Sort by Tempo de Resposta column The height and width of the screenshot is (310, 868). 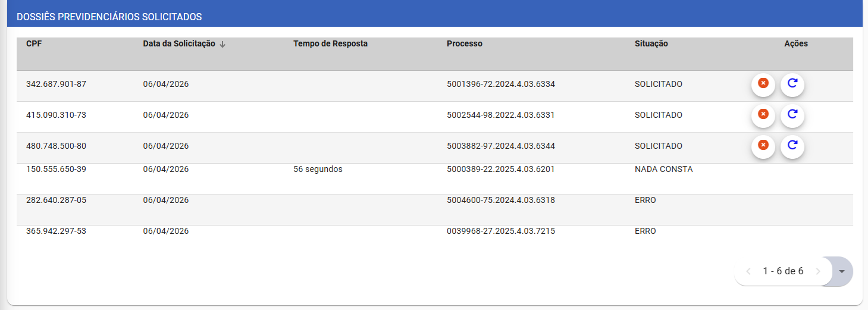[x=330, y=43]
